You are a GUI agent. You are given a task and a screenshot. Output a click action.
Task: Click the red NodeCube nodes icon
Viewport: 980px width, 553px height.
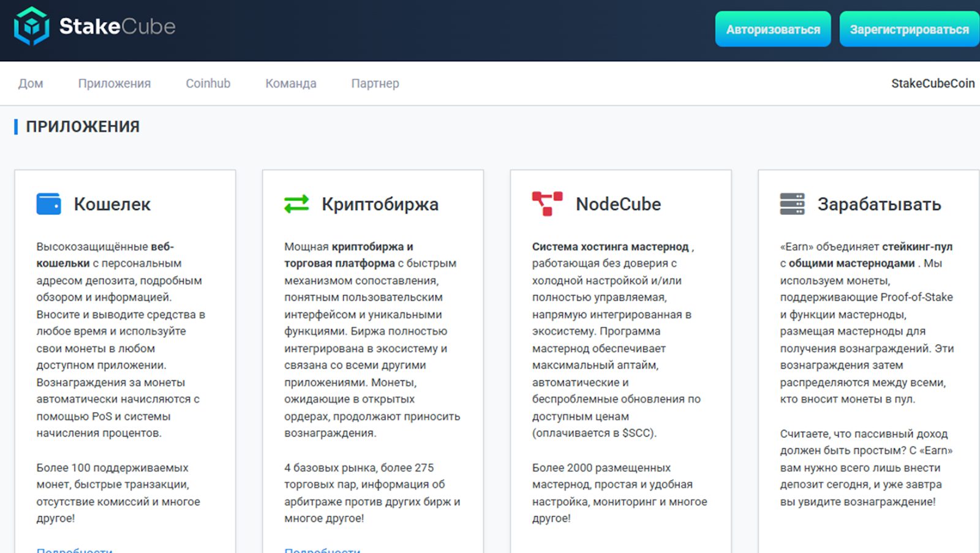(x=547, y=204)
